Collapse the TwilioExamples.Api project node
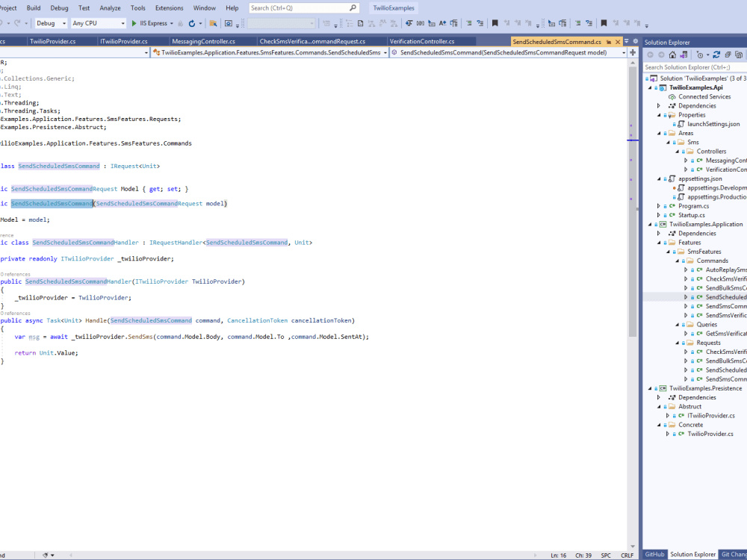 tap(650, 87)
